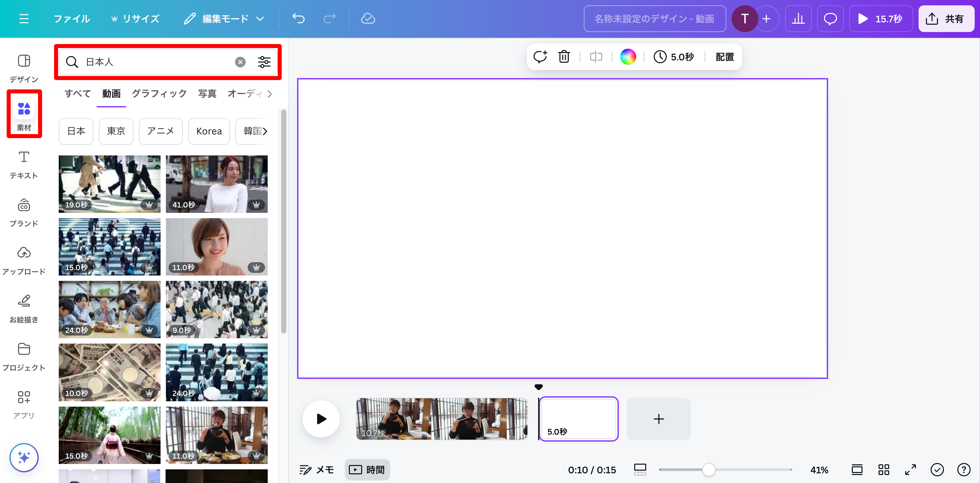Open the アップロード sidebar panel
The image size is (980, 483).
(x=24, y=261)
